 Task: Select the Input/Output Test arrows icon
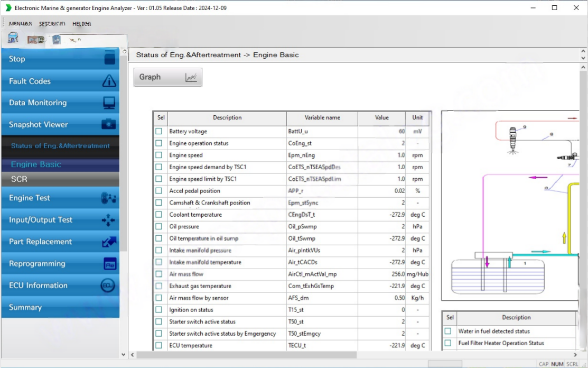pyautogui.click(x=108, y=220)
